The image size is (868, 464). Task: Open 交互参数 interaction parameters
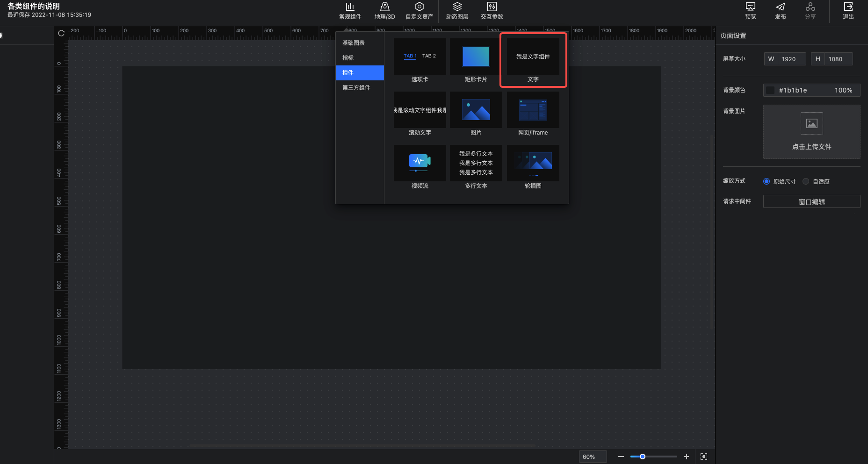pyautogui.click(x=492, y=11)
